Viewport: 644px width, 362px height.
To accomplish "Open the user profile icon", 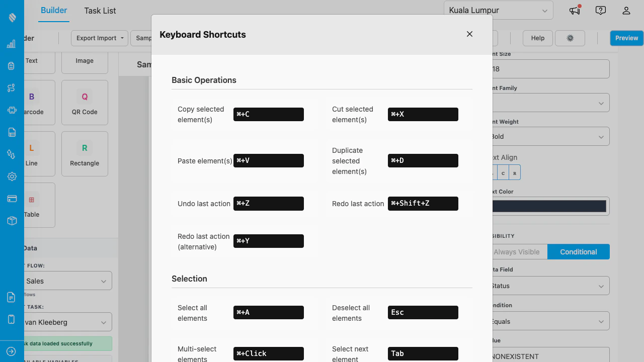I will (626, 10).
